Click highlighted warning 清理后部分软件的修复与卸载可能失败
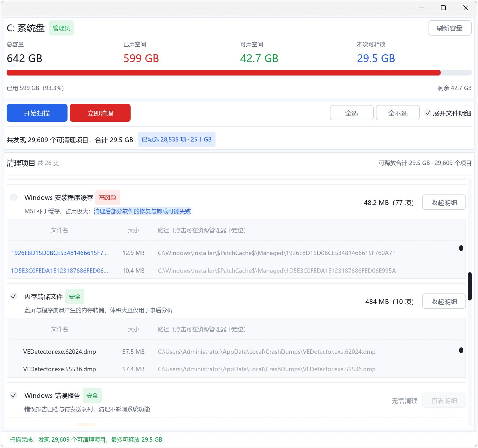 [x=142, y=211]
